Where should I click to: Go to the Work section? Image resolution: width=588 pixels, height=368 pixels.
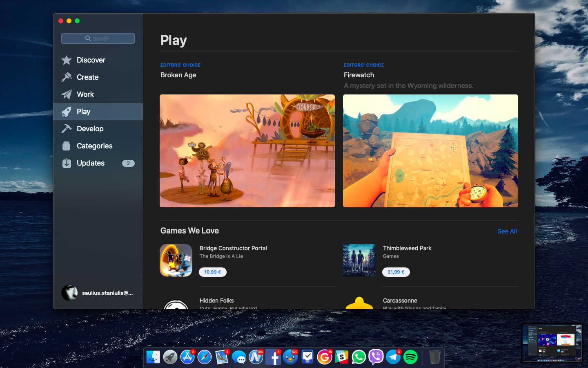tap(85, 94)
